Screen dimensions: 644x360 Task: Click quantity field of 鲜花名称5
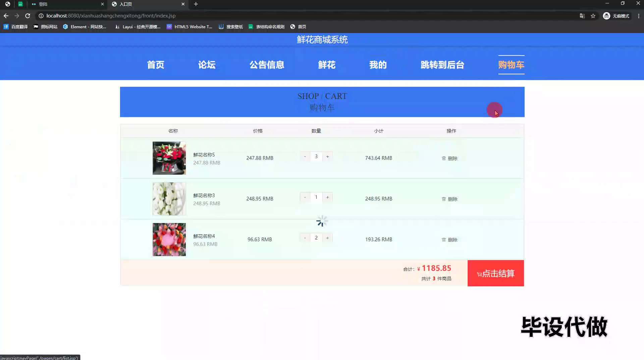[x=316, y=156]
